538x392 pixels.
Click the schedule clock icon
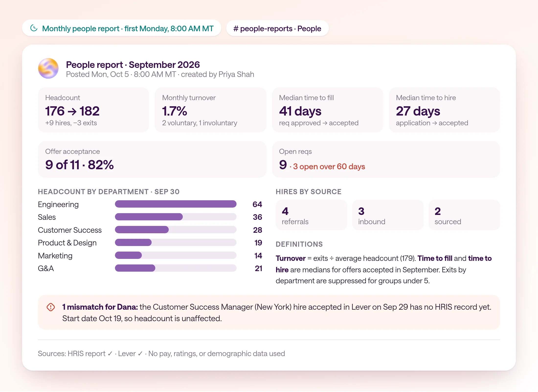point(34,28)
